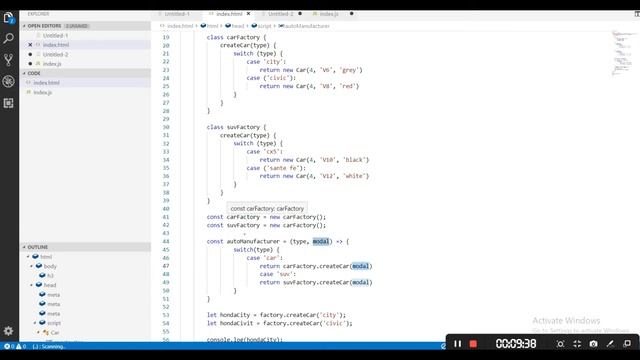Click the recording timer 00:09:38

516,344
